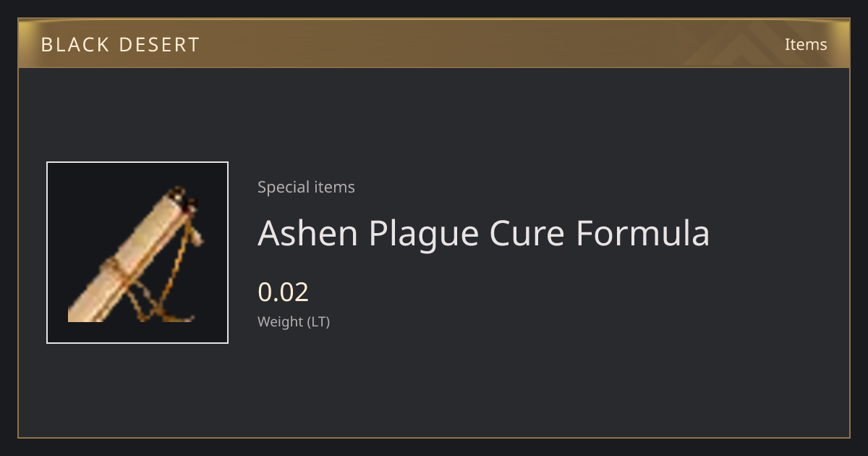Click the 0.02 weight value
Viewport: 868px width, 456px height.
tap(283, 292)
